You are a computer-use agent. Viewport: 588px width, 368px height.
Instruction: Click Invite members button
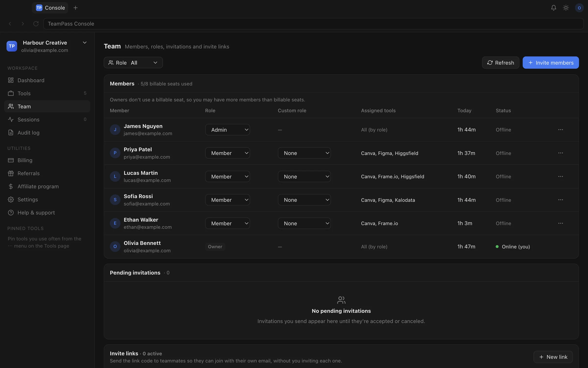coord(551,63)
